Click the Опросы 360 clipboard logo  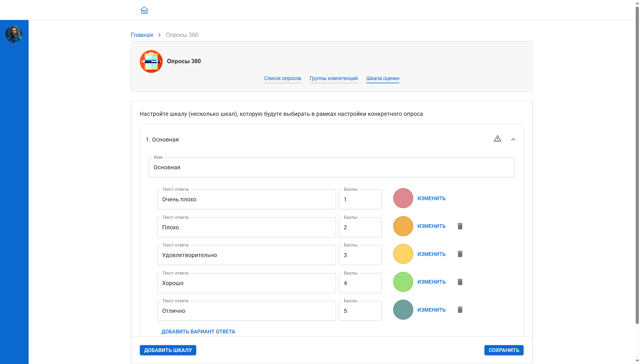coord(151,61)
